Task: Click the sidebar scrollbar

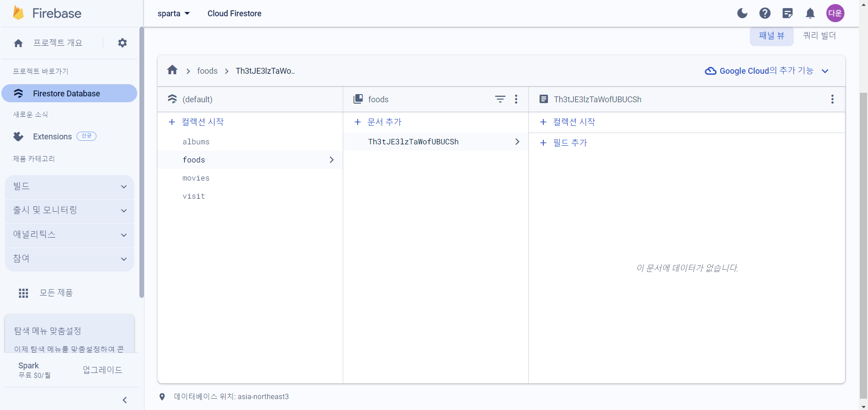Action: point(142,162)
